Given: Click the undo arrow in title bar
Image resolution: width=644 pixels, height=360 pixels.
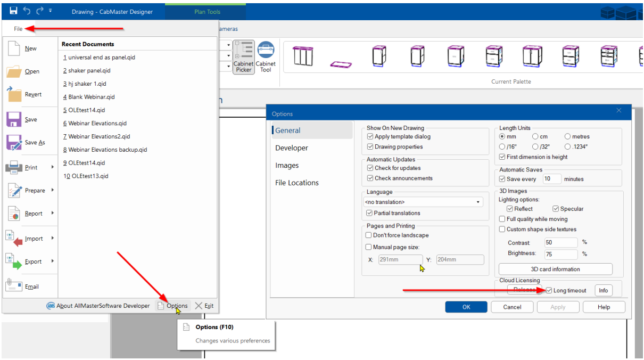Looking at the screenshot, I should (x=27, y=11).
